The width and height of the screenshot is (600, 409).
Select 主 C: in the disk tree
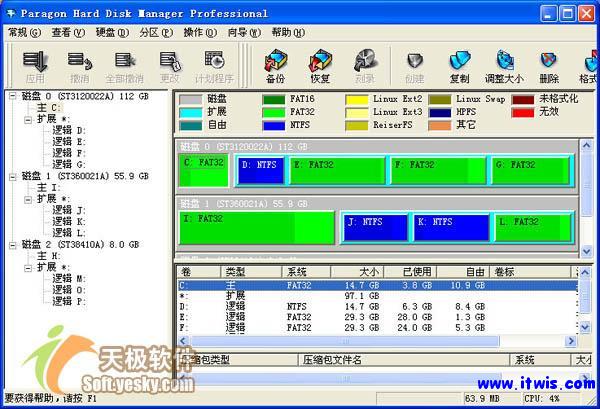pyautogui.click(x=49, y=108)
